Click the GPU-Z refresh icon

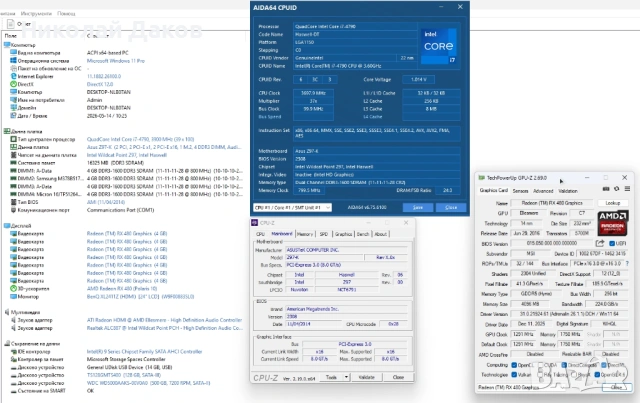click(617, 189)
